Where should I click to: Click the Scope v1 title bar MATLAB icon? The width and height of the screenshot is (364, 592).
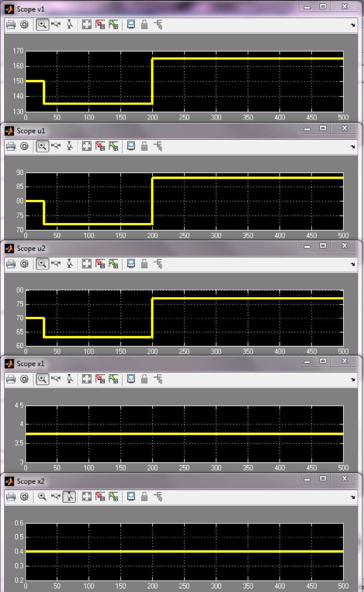tap(9, 9)
